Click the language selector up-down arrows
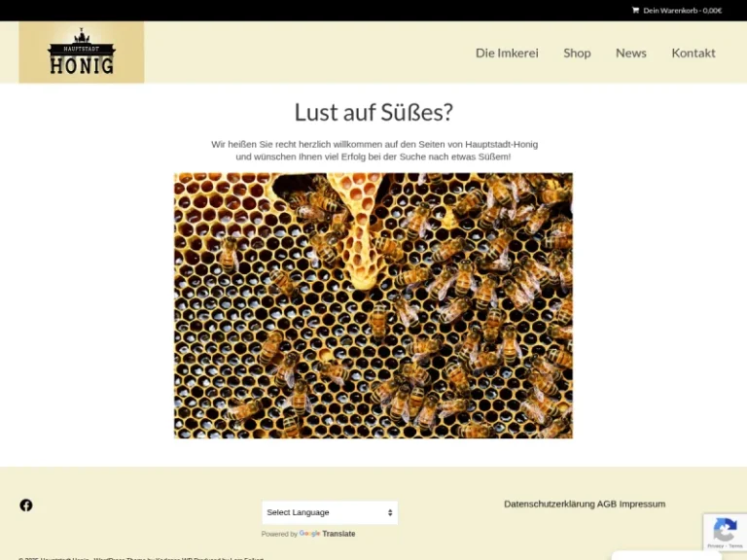The image size is (747, 560). click(x=390, y=512)
